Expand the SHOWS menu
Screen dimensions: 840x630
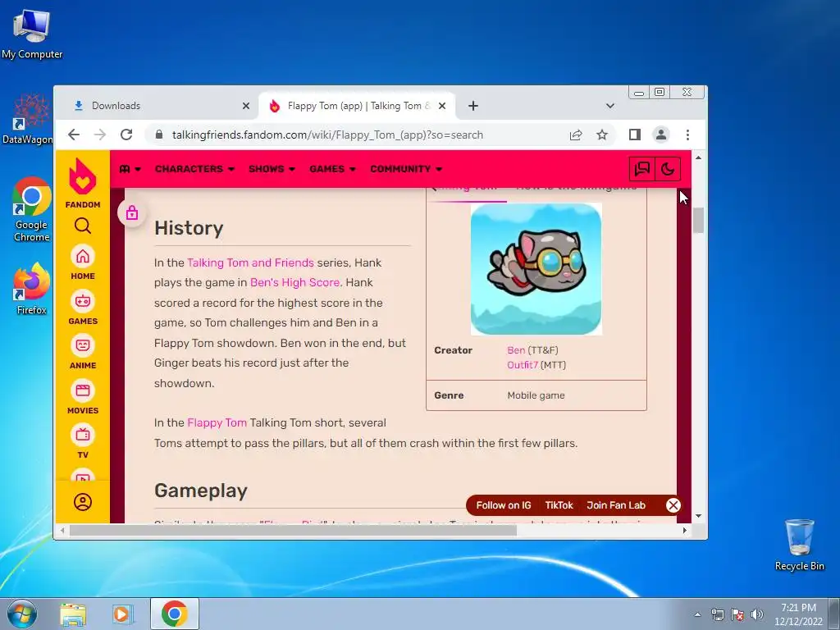click(x=272, y=169)
